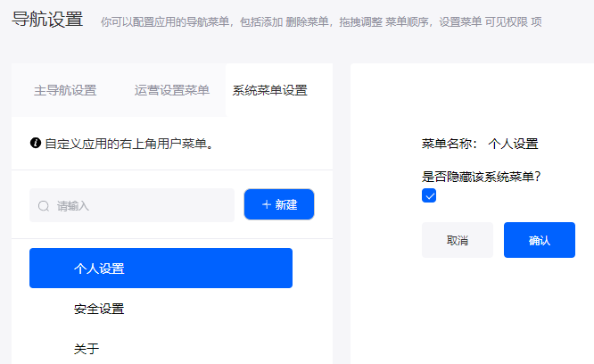Image resolution: width=594 pixels, height=364 pixels.
Task: Confirm settings with 确认 button
Action: [x=540, y=240]
